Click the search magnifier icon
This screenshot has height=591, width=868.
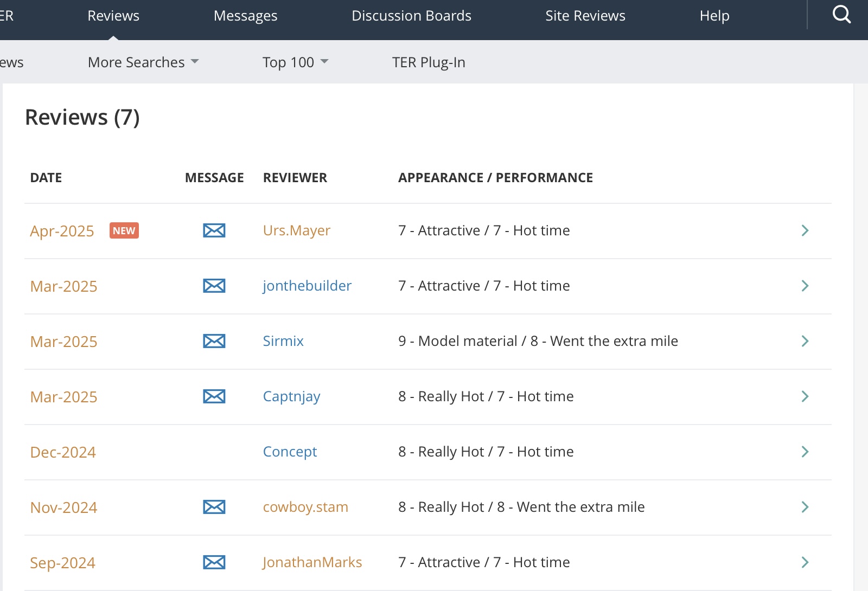tap(841, 15)
